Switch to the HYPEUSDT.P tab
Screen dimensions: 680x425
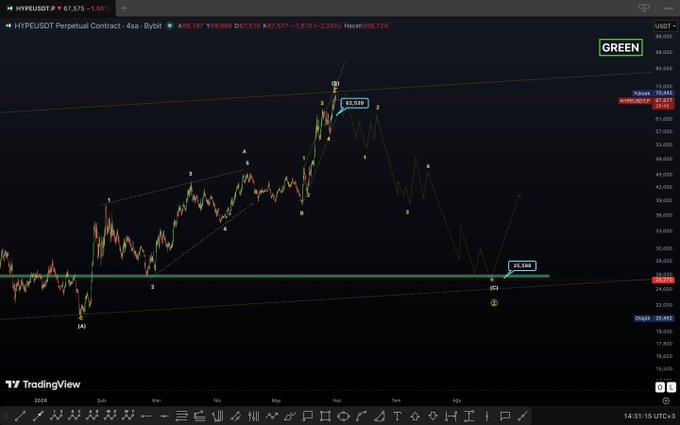[58, 8]
